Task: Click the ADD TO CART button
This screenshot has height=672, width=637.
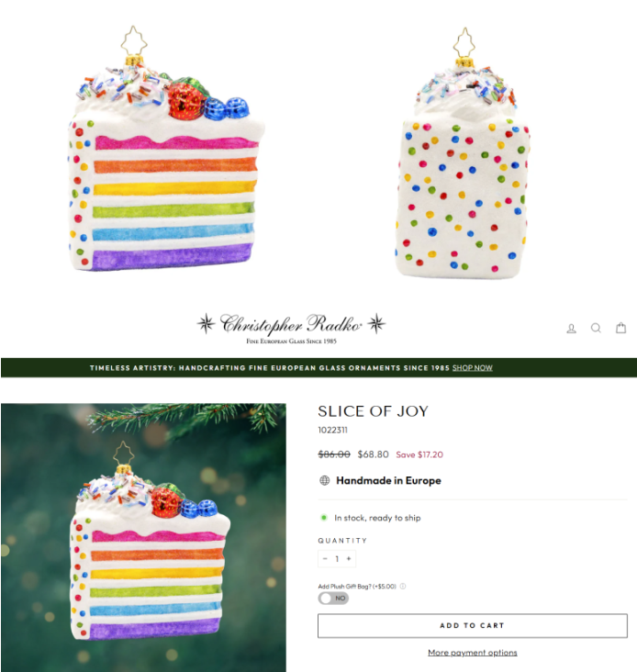Action: (473, 626)
